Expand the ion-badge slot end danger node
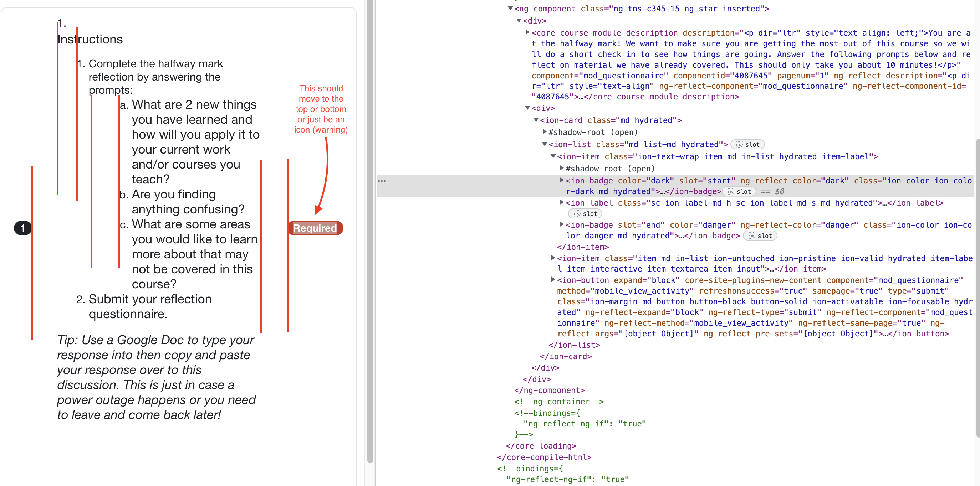 tap(562, 224)
